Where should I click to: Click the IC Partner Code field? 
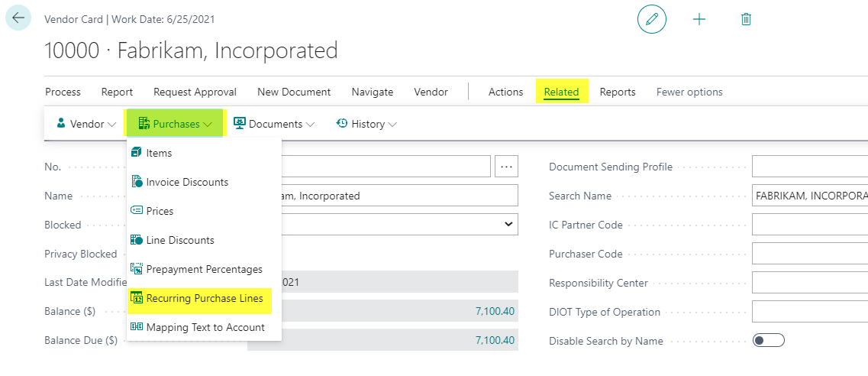[810, 225]
